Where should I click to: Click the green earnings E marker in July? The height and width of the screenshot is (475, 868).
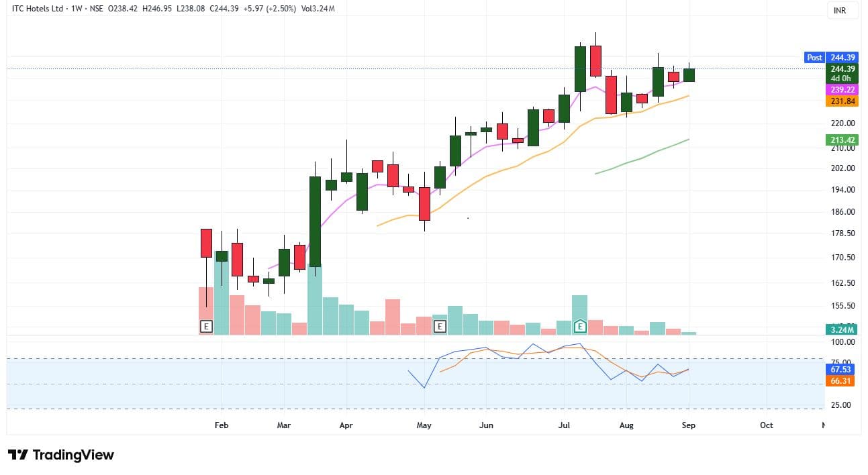tap(580, 327)
